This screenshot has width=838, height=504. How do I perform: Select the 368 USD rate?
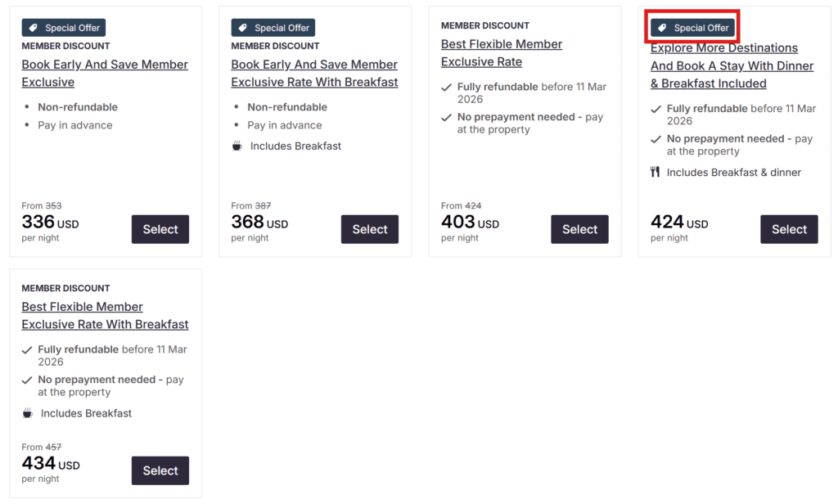coord(370,229)
